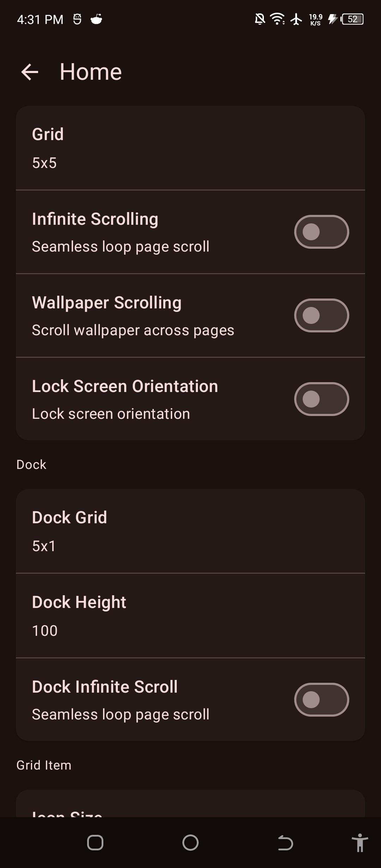Image resolution: width=381 pixels, height=868 pixels.
Task: Change the Dock Height 100 value
Action: point(190,616)
